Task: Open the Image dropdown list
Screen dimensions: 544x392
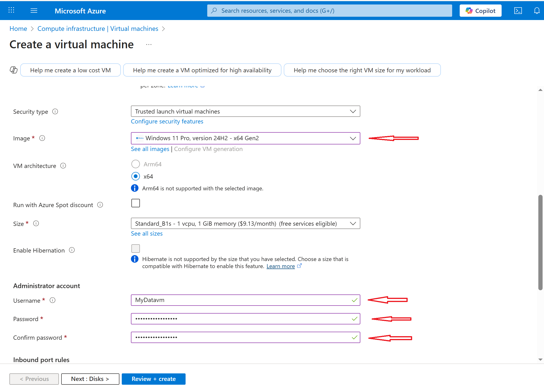Action: [245, 138]
